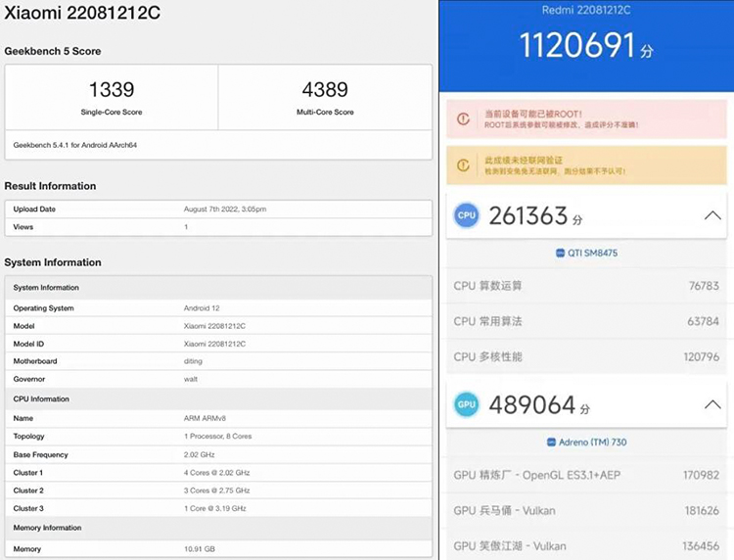Click the yellow verification warning icon
Image resolution: width=734 pixels, height=560 pixels.
463,165
